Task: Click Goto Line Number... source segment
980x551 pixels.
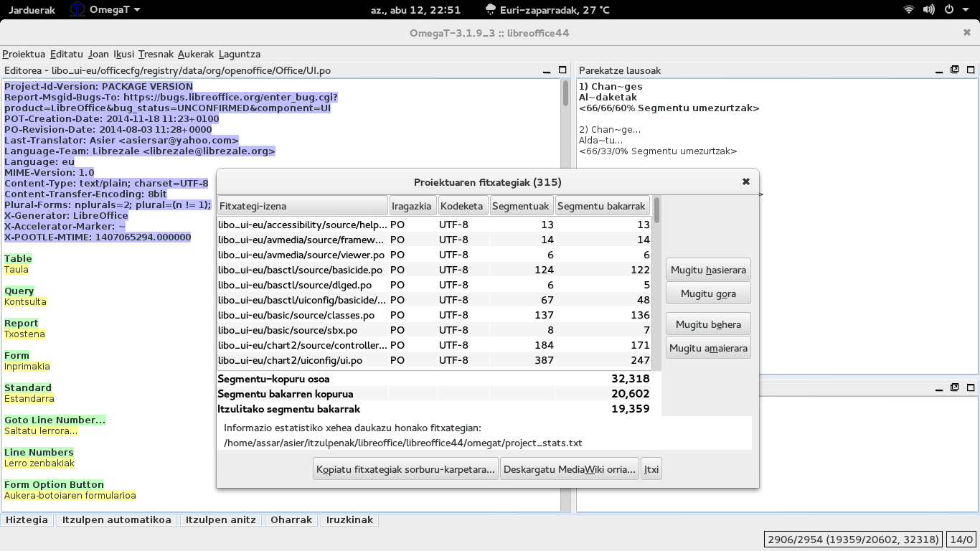Action: click(55, 420)
